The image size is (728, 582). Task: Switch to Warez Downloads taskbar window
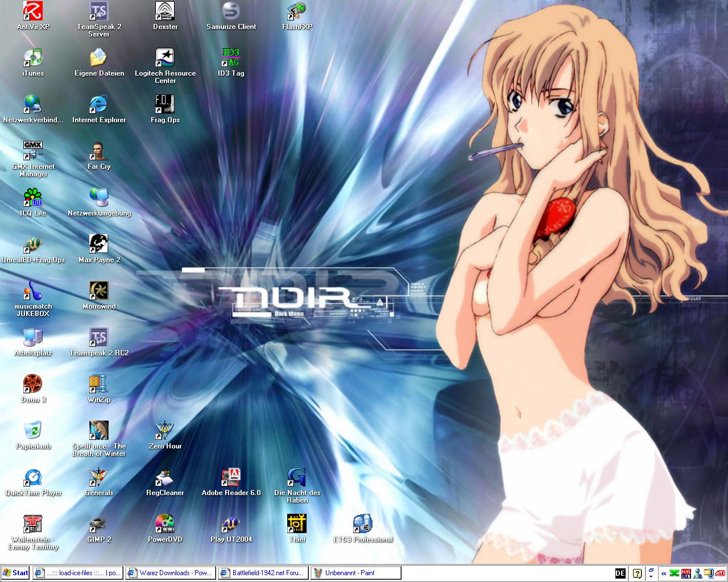[171, 573]
